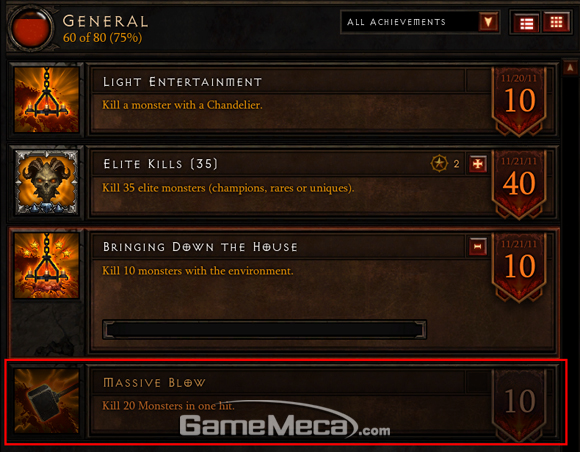Click the 40 points banner for Elite Kills

(x=519, y=184)
